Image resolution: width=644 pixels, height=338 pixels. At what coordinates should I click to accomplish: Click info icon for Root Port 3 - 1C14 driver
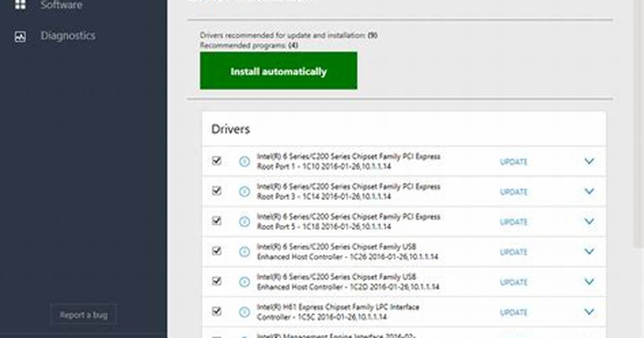tap(244, 192)
